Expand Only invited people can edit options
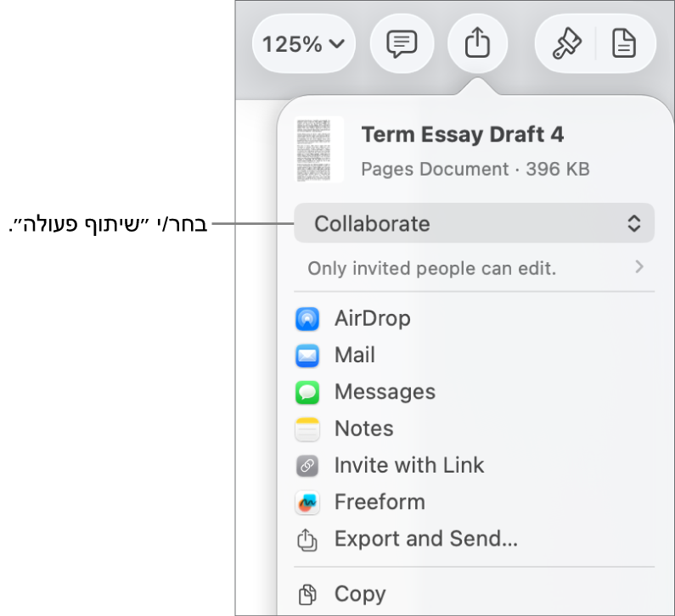This screenshot has width=675, height=616. pyautogui.click(x=474, y=268)
